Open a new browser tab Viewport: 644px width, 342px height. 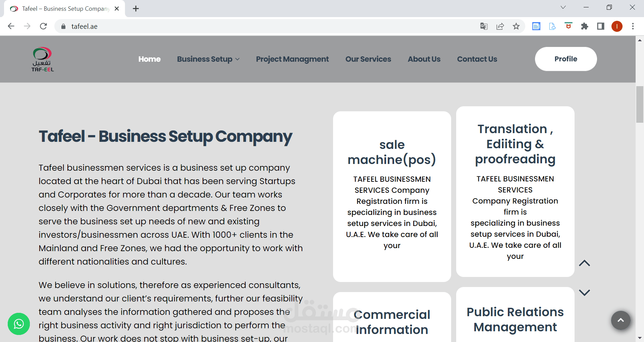click(136, 9)
